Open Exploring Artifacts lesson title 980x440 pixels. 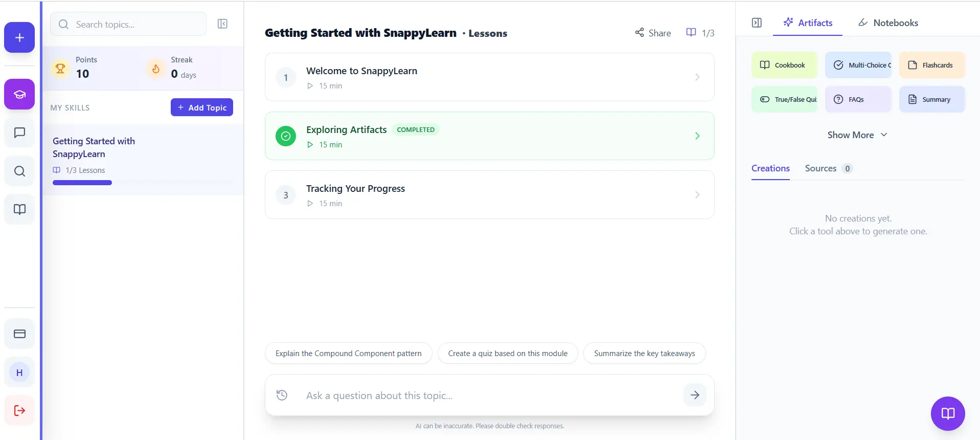[x=347, y=130]
